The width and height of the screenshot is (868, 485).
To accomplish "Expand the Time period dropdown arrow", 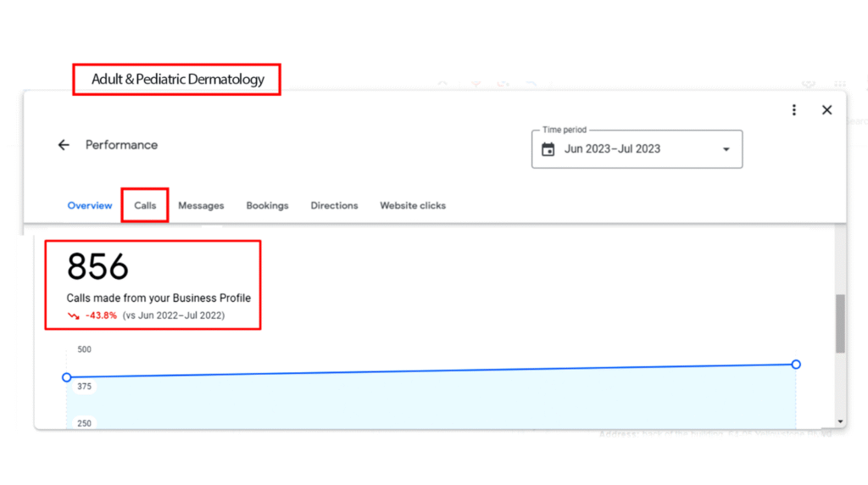I will point(726,149).
